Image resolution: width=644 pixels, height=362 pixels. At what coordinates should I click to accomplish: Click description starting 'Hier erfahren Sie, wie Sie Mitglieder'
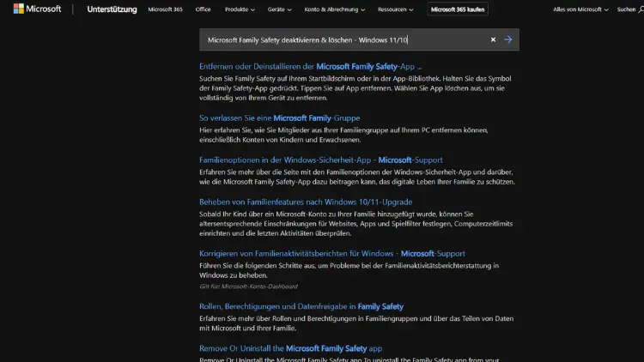tap(343, 135)
